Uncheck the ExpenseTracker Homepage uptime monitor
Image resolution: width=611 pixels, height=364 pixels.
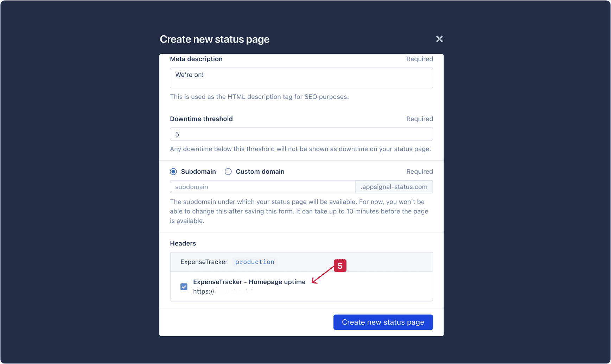tap(184, 287)
